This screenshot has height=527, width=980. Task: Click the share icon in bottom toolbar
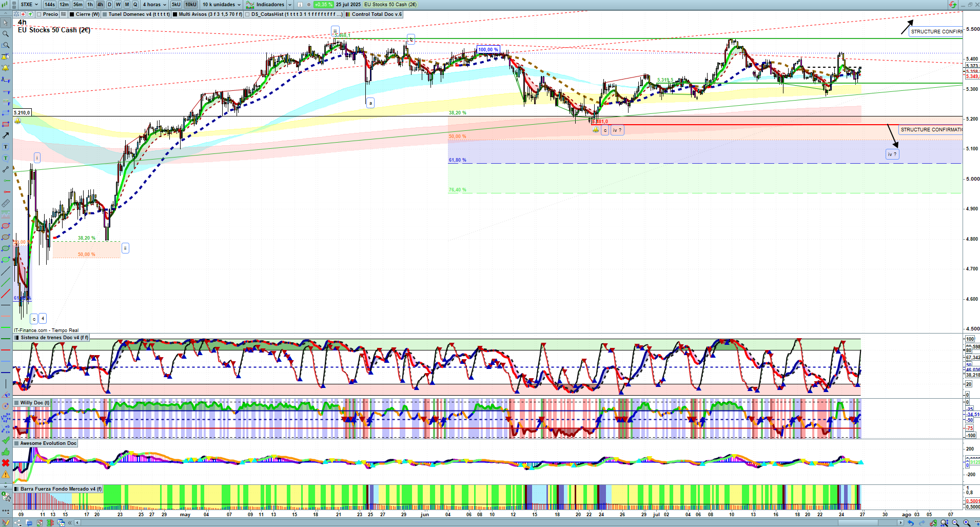18,523
